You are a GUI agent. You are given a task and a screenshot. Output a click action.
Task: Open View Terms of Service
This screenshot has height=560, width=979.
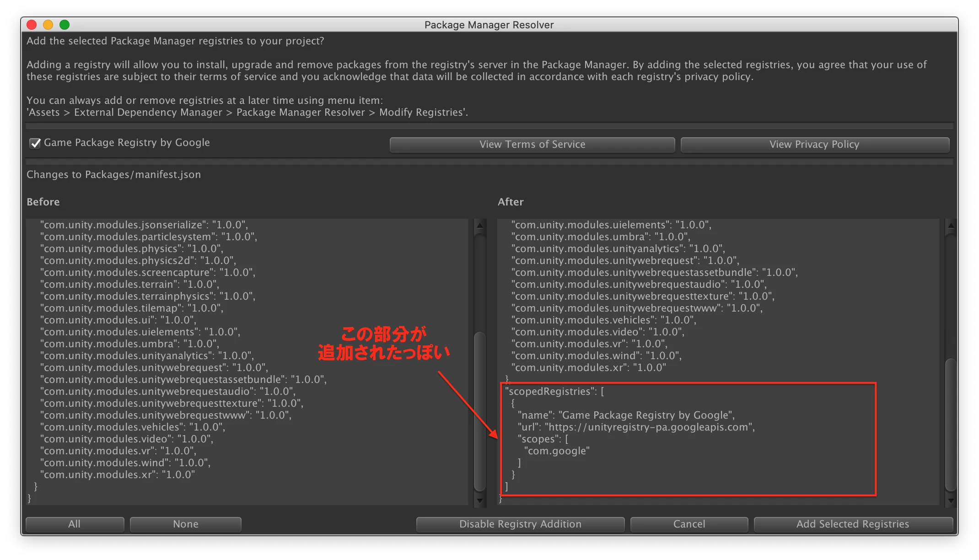532,145
